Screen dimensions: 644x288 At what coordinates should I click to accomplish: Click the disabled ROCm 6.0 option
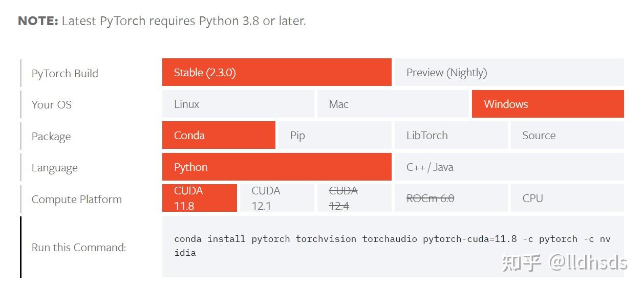[x=450, y=198]
